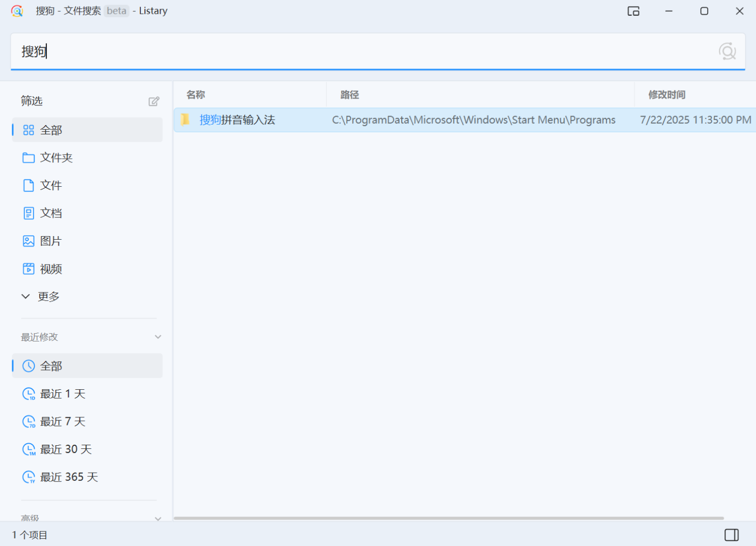Toggle the preview pane icon in status bar

tap(732, 535)
